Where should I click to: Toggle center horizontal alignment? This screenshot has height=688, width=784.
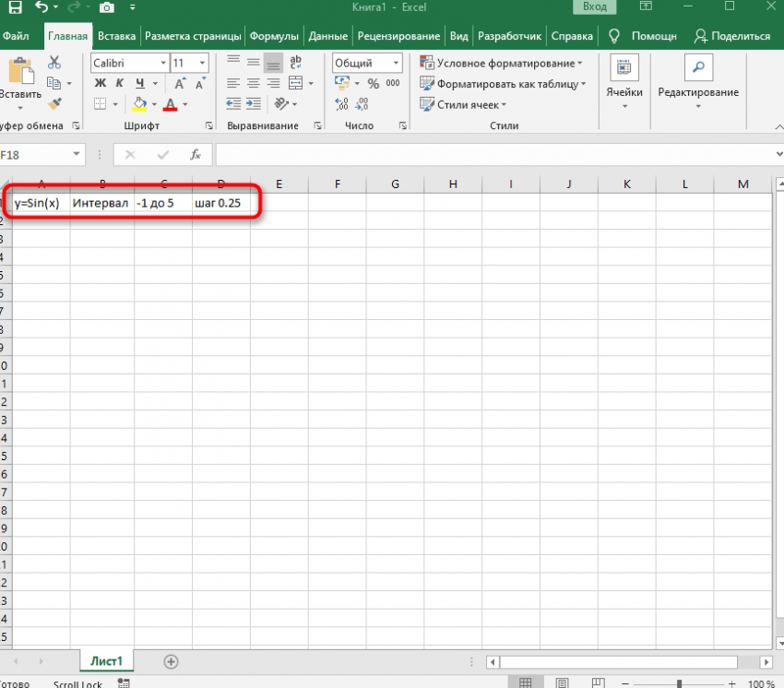(x=253, y=84)
